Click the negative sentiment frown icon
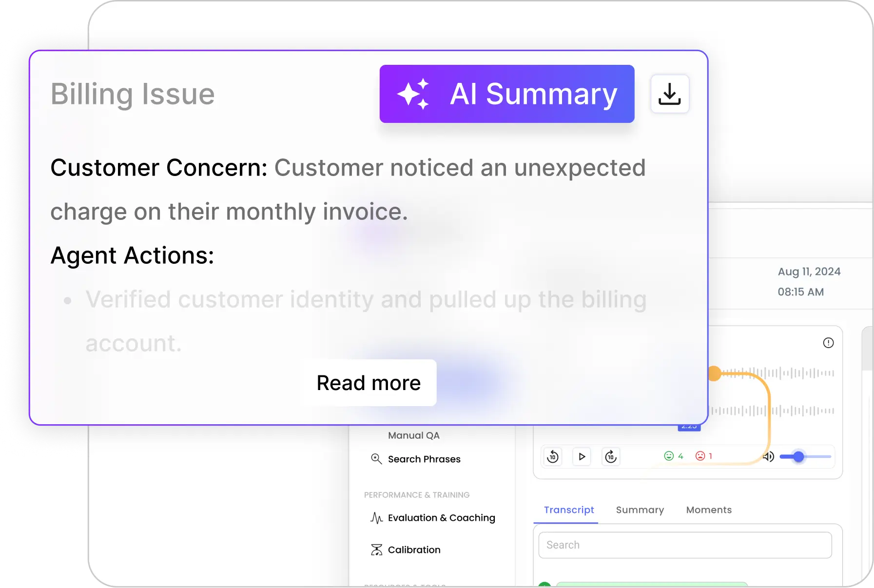 click(700, 456)
